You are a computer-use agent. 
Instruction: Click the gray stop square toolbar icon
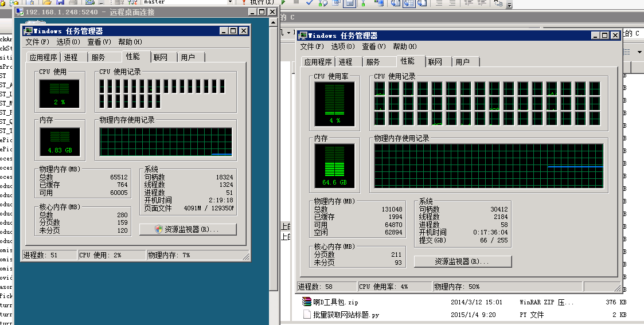pyautogui.click(x=296, y=2)
